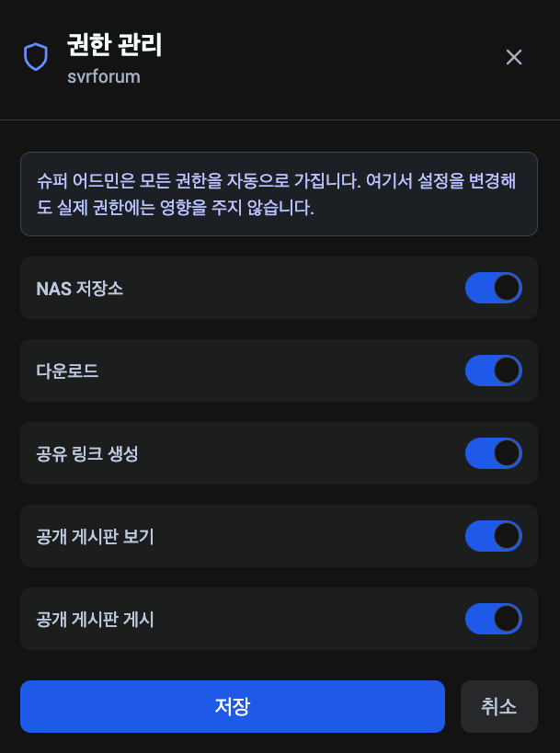Click the 저장 button to save permissions
This screenshot has width=560, height=753.
click(x=232, y=706)
